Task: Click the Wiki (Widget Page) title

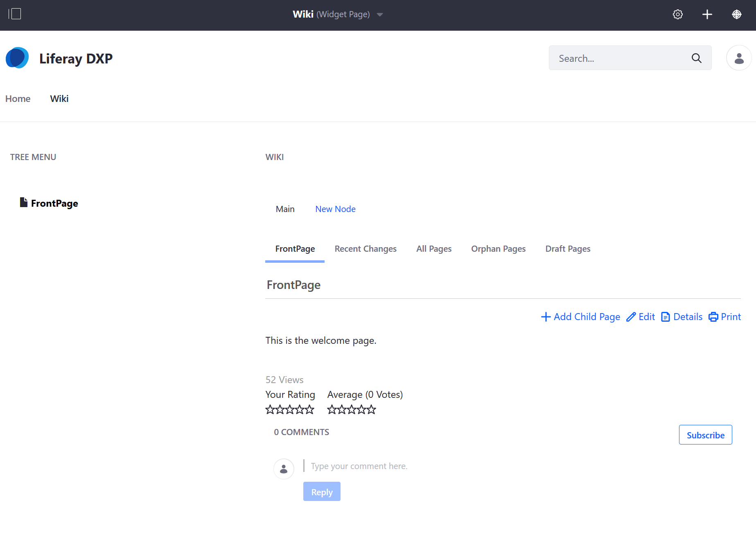Action: [x=331, y=14]
